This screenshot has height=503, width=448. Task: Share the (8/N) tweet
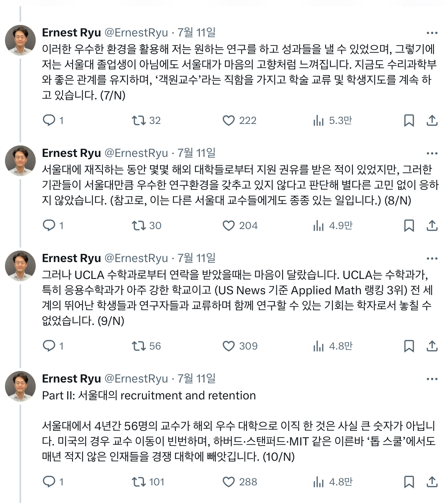tap(432, 226)
